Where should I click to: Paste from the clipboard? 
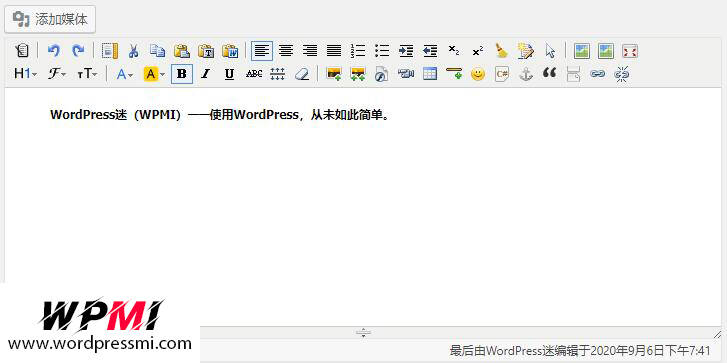click(x=182, y=51)
